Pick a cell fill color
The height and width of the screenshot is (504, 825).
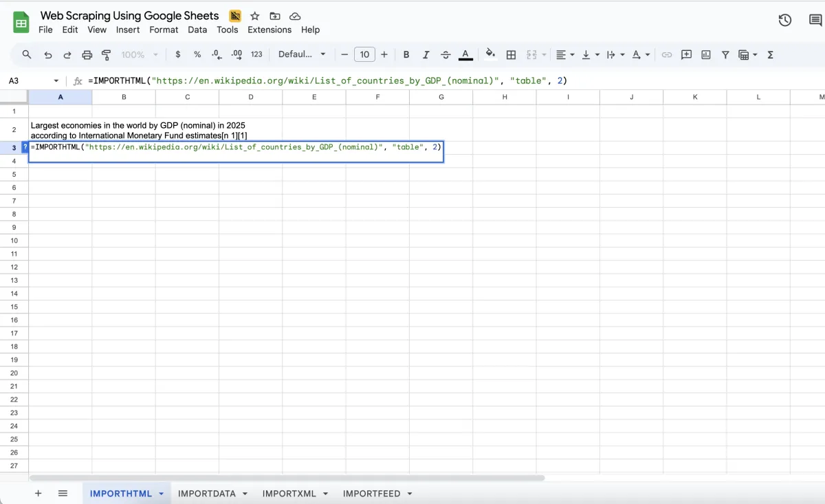pos(490,54)
